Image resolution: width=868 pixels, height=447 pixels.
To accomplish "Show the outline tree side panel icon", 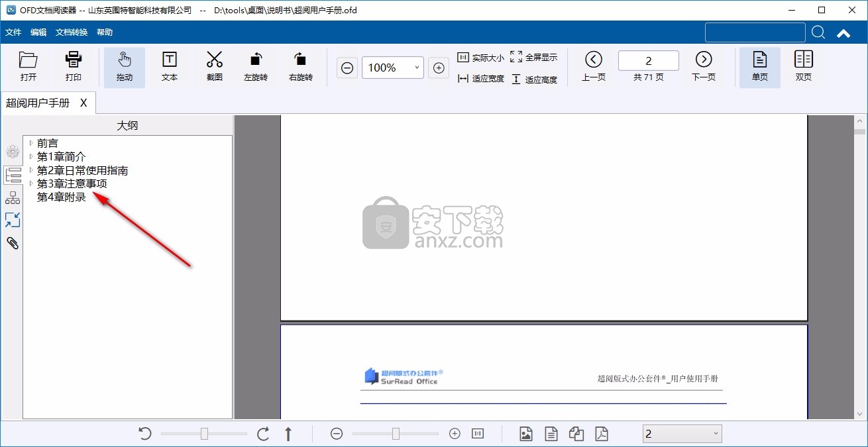I will point(13,175).
